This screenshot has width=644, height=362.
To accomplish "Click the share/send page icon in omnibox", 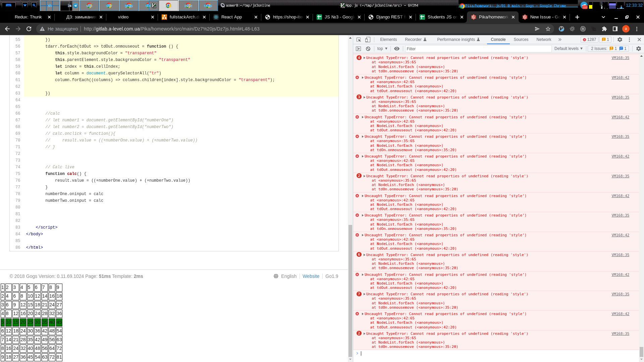I will [537, 29].
